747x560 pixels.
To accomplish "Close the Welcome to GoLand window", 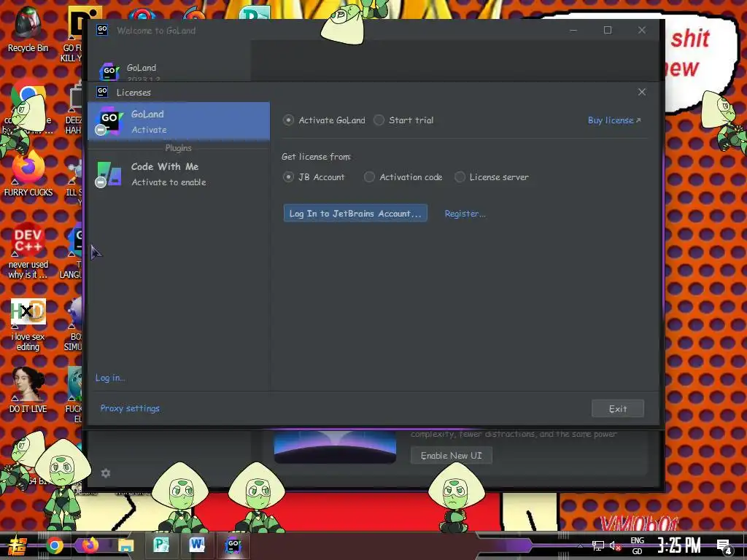I will [642, 30].
